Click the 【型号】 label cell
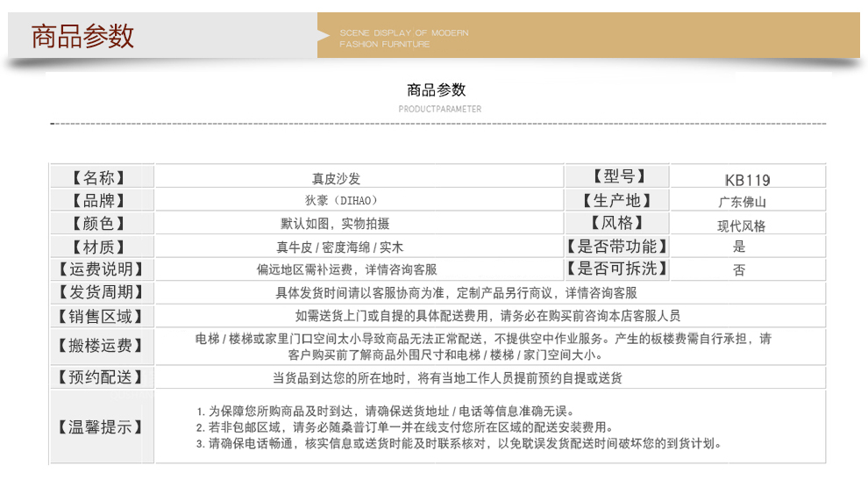 617,176
